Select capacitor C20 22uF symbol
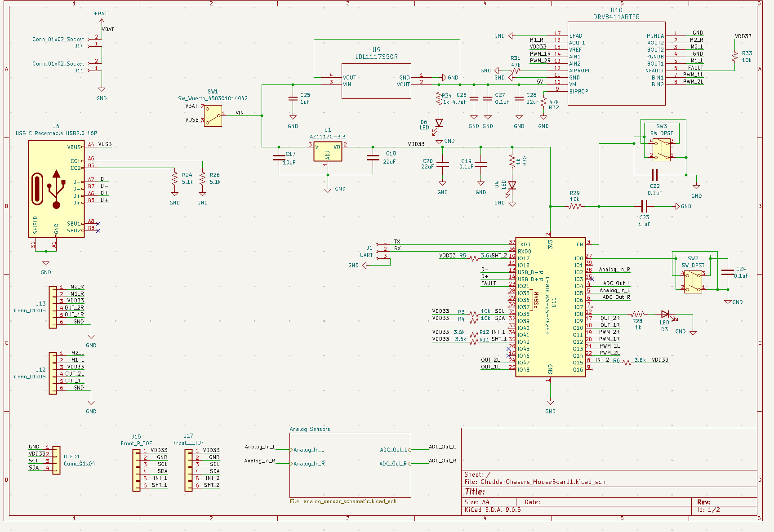 [442, 164]
